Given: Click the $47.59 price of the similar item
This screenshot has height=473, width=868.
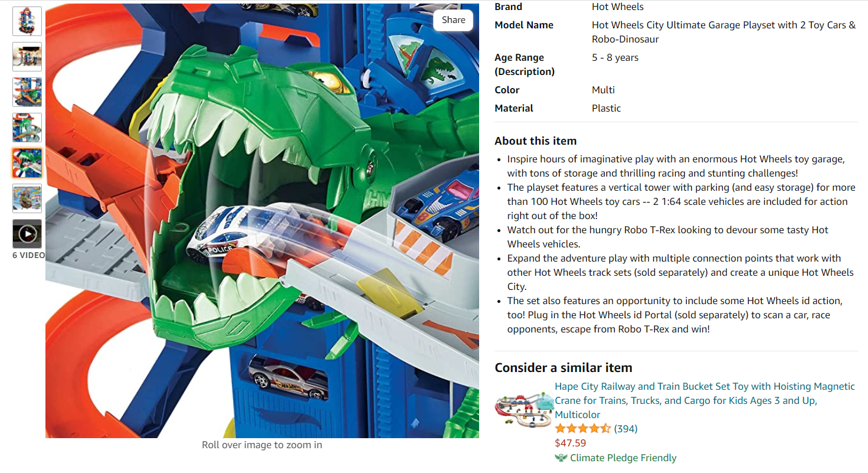Looking at the screenshot, I should click(570, 443).
